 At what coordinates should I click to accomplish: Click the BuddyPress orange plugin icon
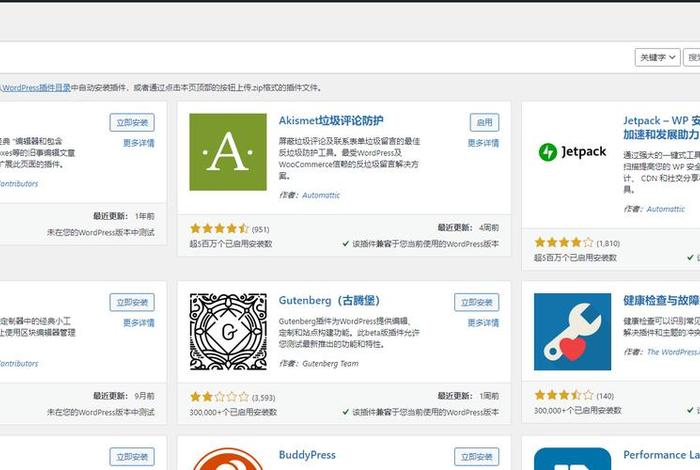228,459
